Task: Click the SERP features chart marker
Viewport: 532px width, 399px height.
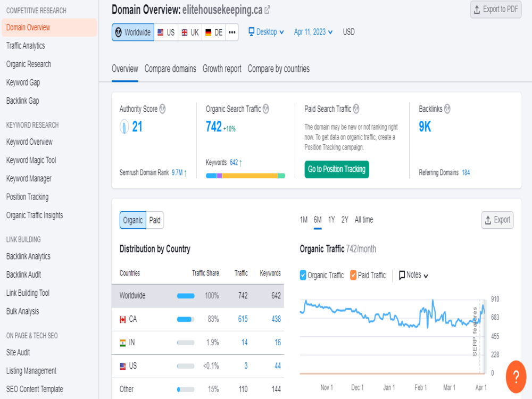Action: (x=475, y=331)
